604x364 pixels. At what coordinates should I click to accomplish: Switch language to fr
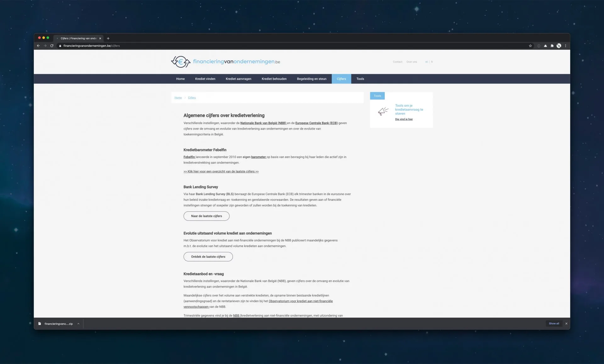[x=432, y=62]
